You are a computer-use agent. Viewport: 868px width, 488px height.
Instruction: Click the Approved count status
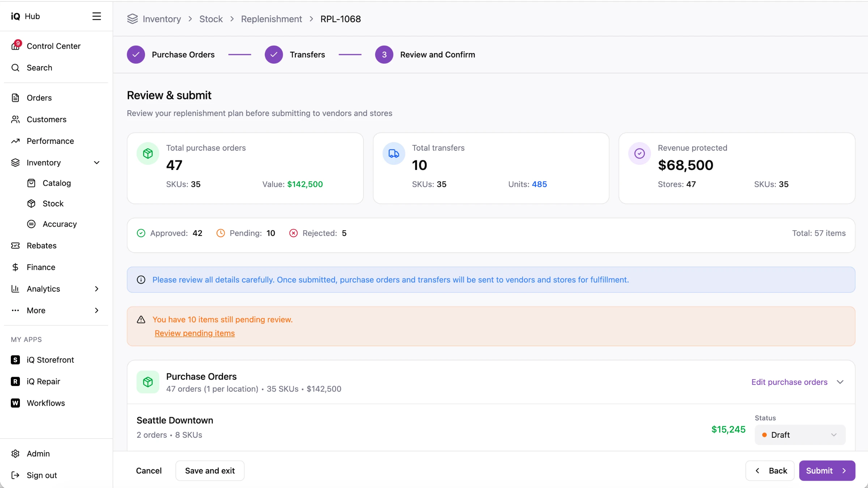pos(170,233)
